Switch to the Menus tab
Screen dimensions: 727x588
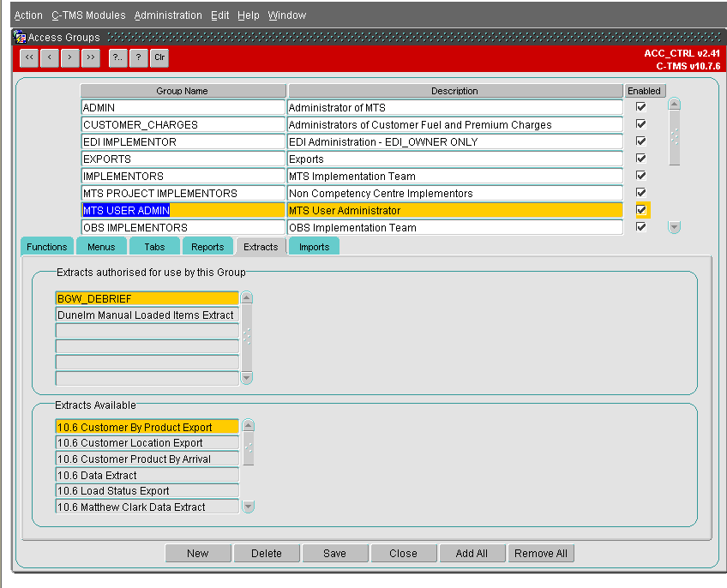click(101, 247)
